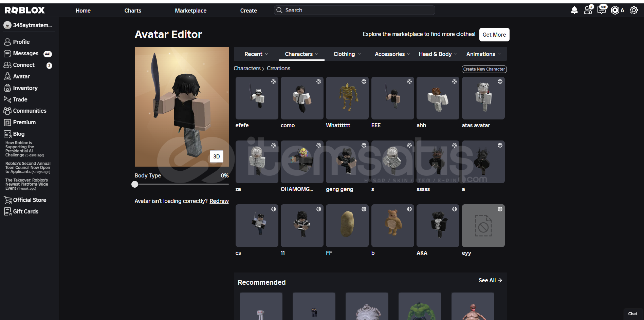The image size is (644, 320).
Task: Open settings gear on eyy character
Action: coord(500,209)
